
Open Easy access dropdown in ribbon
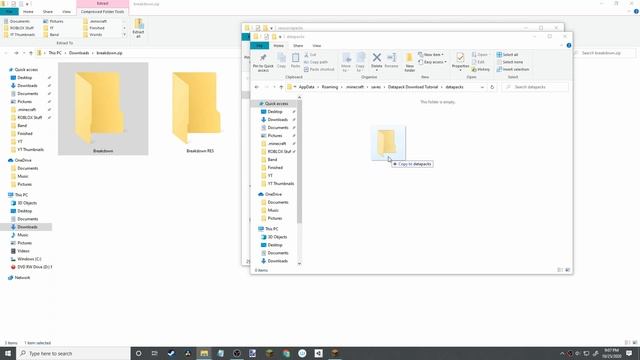pos(433,62)
